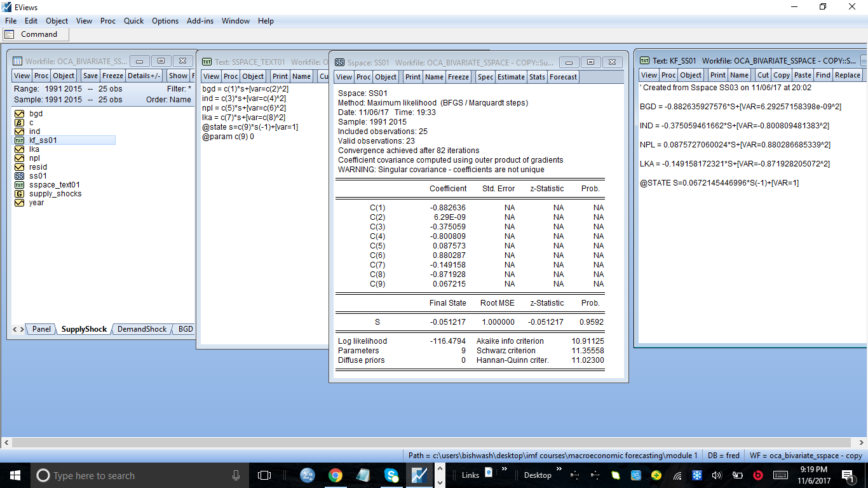Click Freeze in the Sspace SS01 window
Image resolution: width=868 pixels, height=488 pixels.
(458, 77)
